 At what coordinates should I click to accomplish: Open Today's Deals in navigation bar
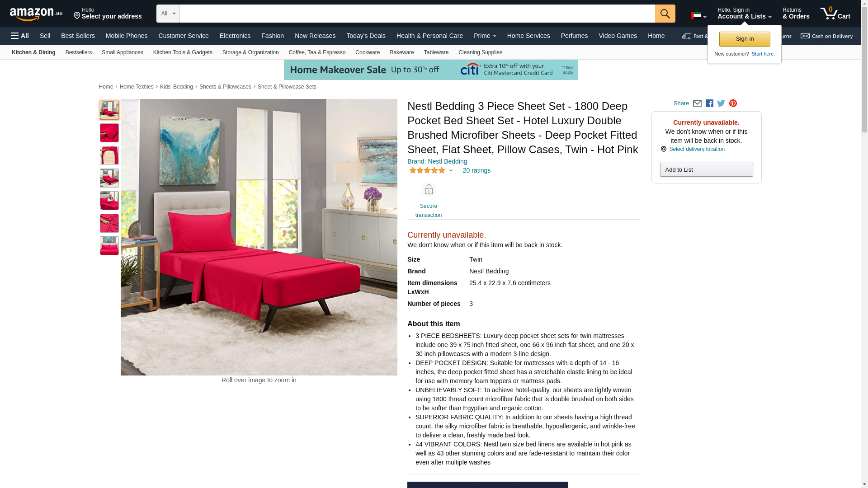366,36
